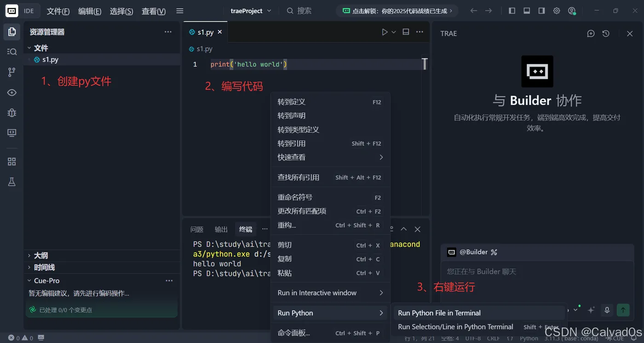Open the eye icon view in the activity bar
Viewport: 644px width, 343px height.
coord(12,93)
